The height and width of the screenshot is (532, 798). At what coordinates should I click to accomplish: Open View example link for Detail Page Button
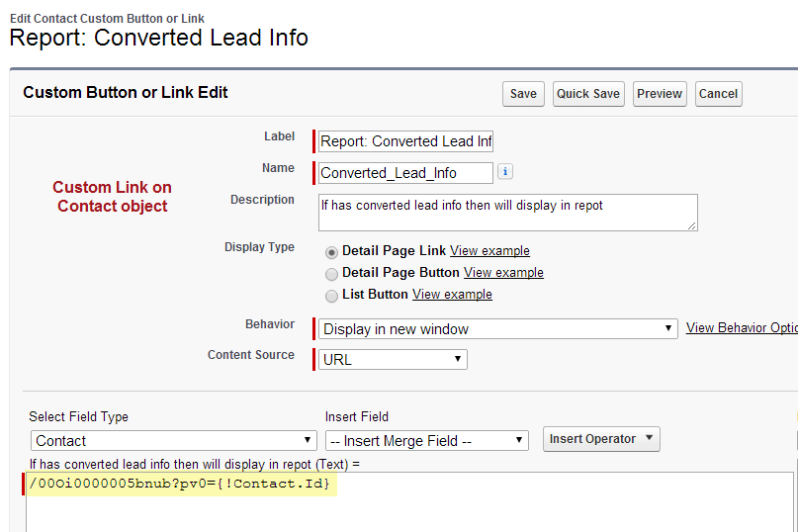pyautogui.click(x=503, y=273)
